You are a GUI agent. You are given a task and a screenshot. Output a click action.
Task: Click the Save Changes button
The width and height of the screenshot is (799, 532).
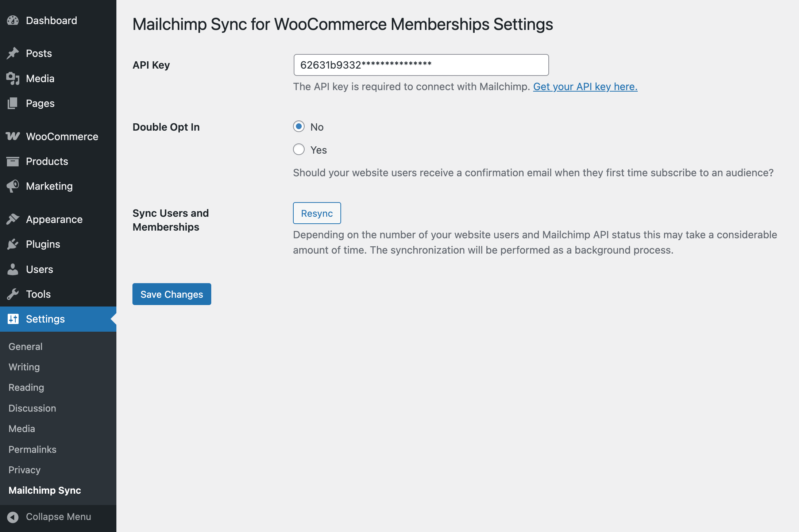[171, 294]
